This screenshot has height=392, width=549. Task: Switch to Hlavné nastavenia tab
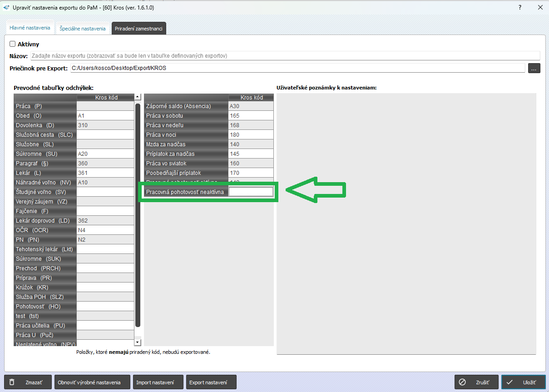(30, 28)
